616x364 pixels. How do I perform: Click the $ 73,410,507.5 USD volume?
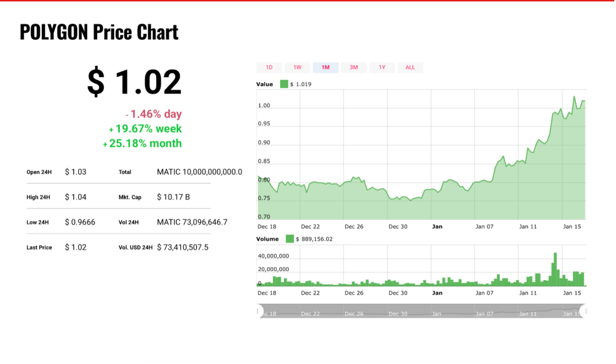[183, 247]
